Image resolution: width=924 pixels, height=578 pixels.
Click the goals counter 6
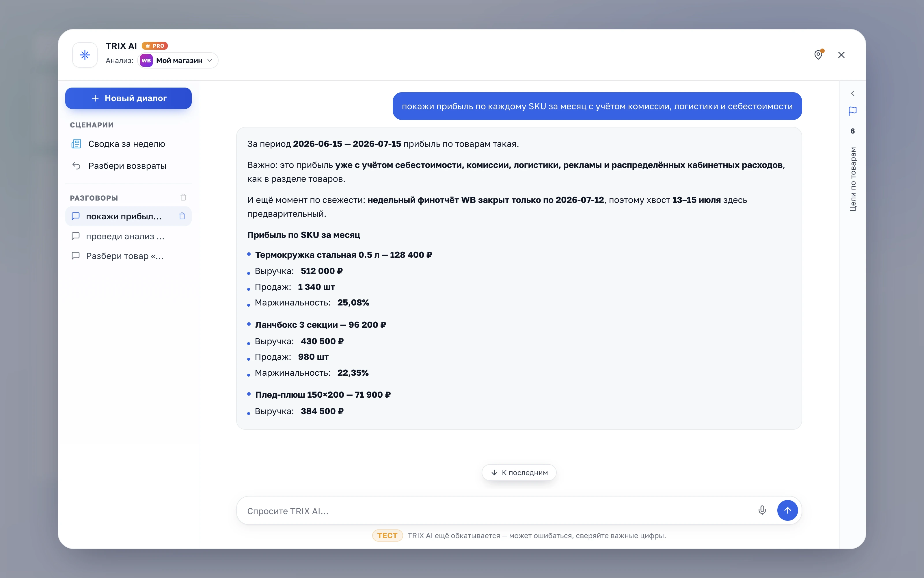pyautogui.click(x=853, y=131)
